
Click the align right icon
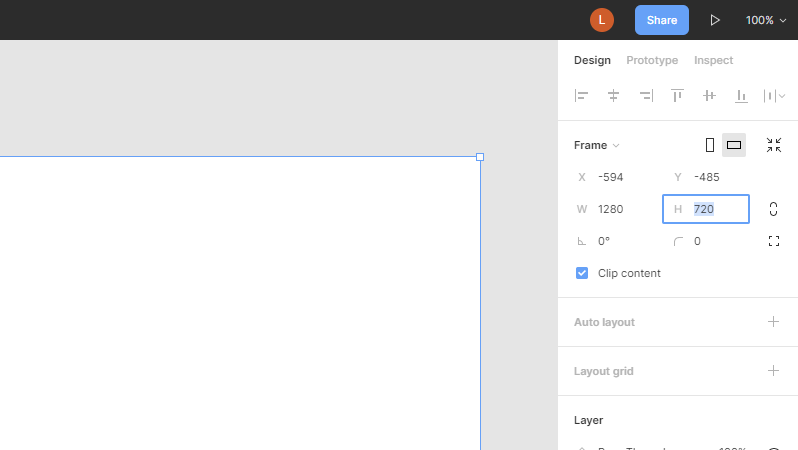pos(646,96)
